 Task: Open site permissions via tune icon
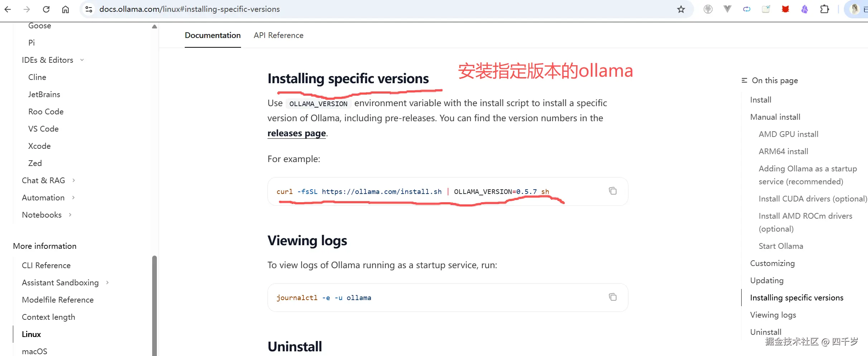point(88,9)
